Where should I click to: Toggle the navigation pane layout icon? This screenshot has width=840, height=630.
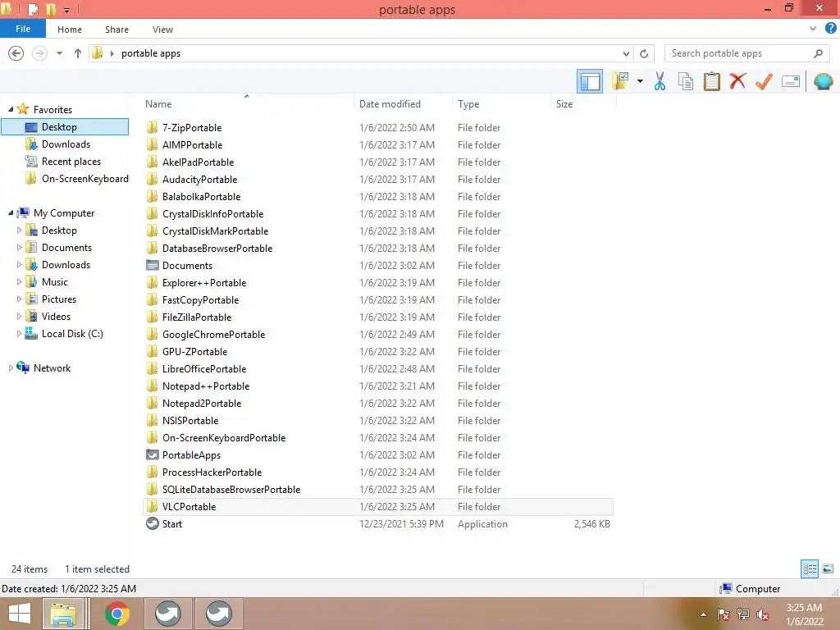590,81
